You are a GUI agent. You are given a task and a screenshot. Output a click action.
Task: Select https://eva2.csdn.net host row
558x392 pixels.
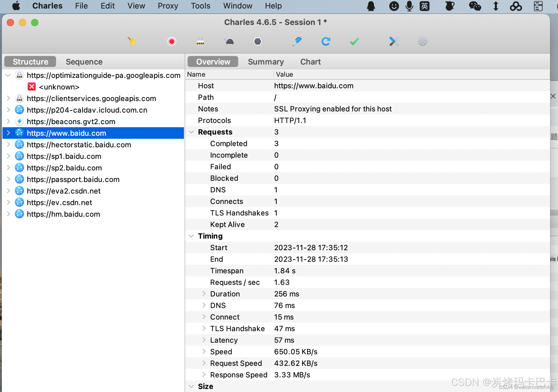click(93, 191)
